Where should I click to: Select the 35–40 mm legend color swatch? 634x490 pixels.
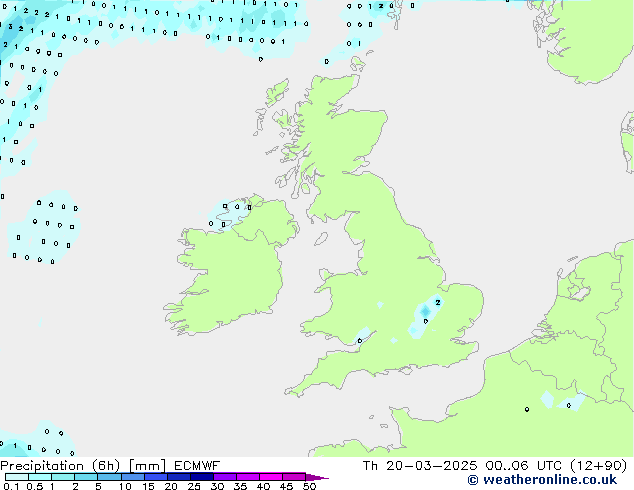tap(248, 477)
